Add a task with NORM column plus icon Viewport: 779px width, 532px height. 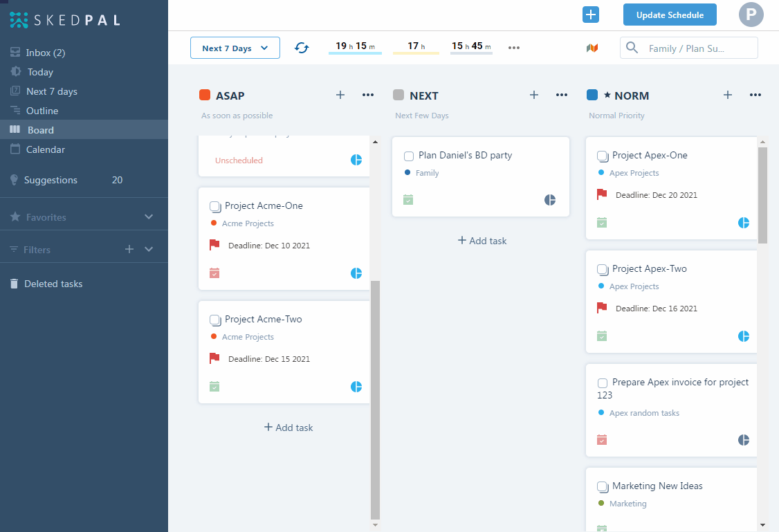click(x=728, y=95)
